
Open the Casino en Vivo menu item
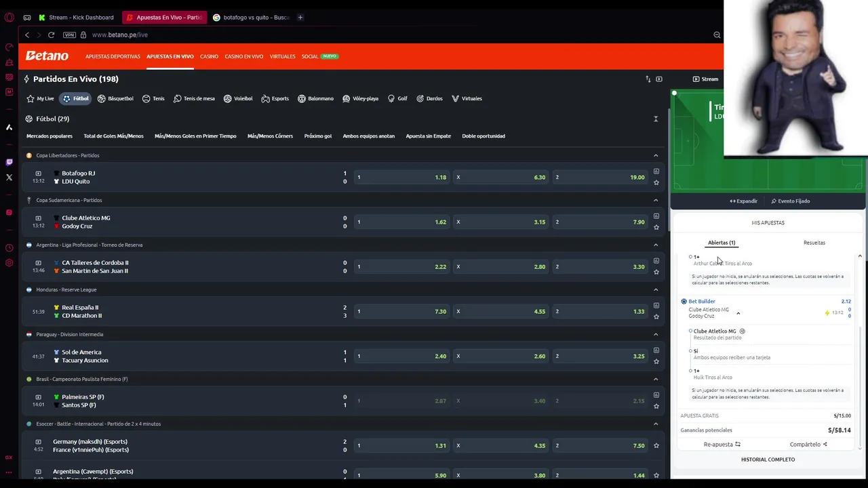click(x=244, y=56)
